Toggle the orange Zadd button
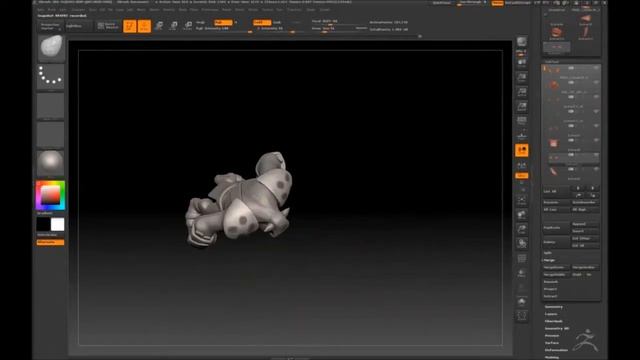This screenshot has height=360, width=640. (x=262, y=22)
